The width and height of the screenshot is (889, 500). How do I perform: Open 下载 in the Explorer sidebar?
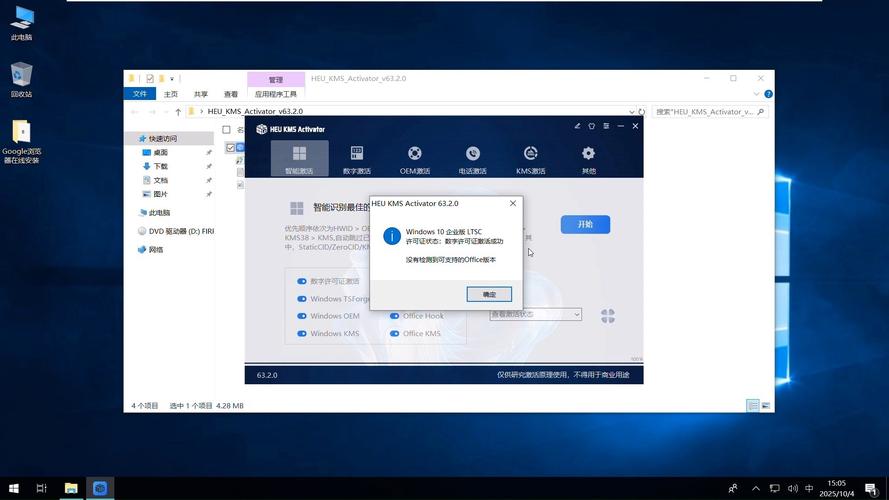160,166
